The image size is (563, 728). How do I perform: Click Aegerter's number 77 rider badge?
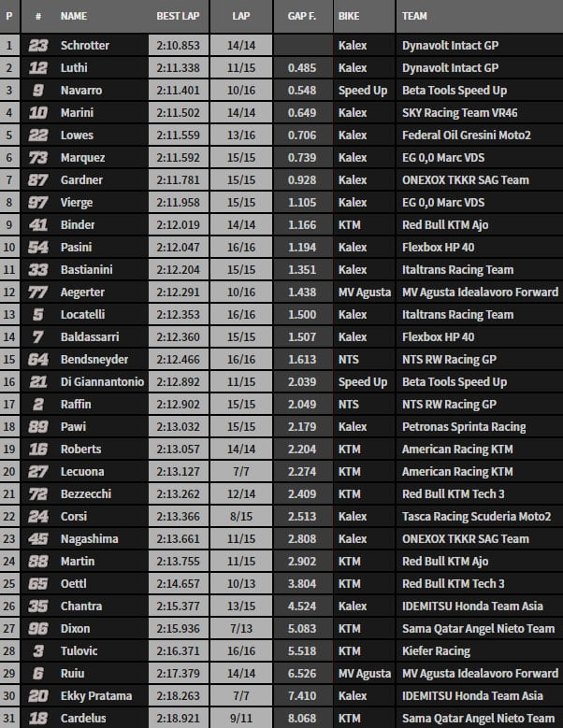click(x=37, y=292)
